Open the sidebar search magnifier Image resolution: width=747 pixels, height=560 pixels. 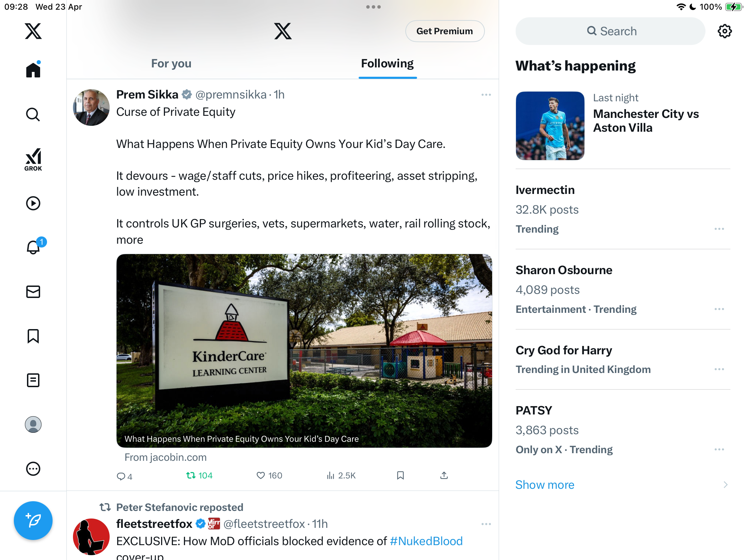pyautogui.click(x=33, y=114)
